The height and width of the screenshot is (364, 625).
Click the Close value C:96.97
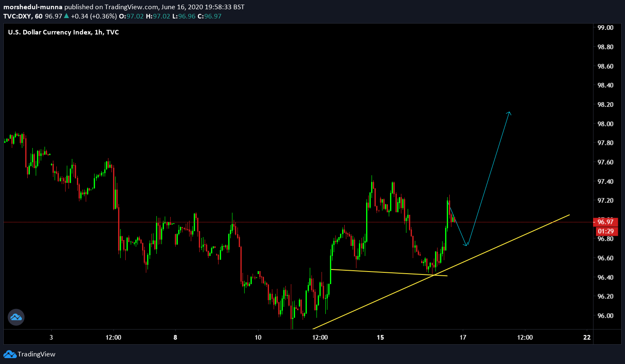pos(209,16)
